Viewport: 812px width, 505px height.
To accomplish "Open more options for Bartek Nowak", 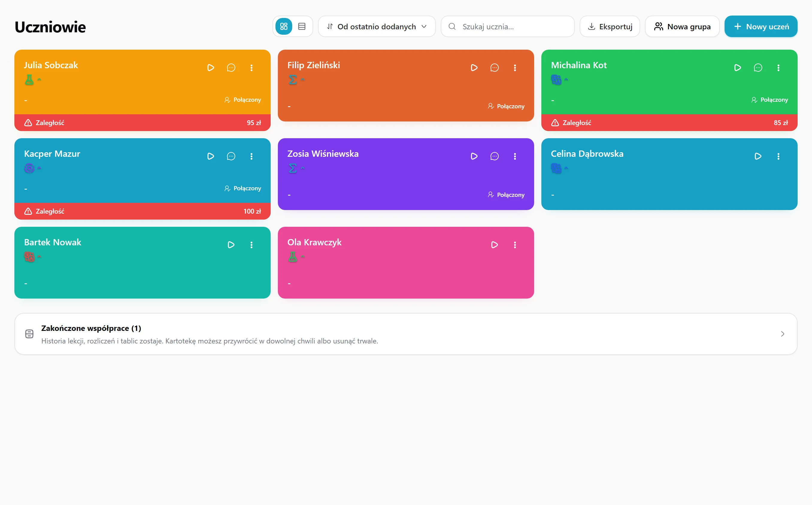I will 252,245.
